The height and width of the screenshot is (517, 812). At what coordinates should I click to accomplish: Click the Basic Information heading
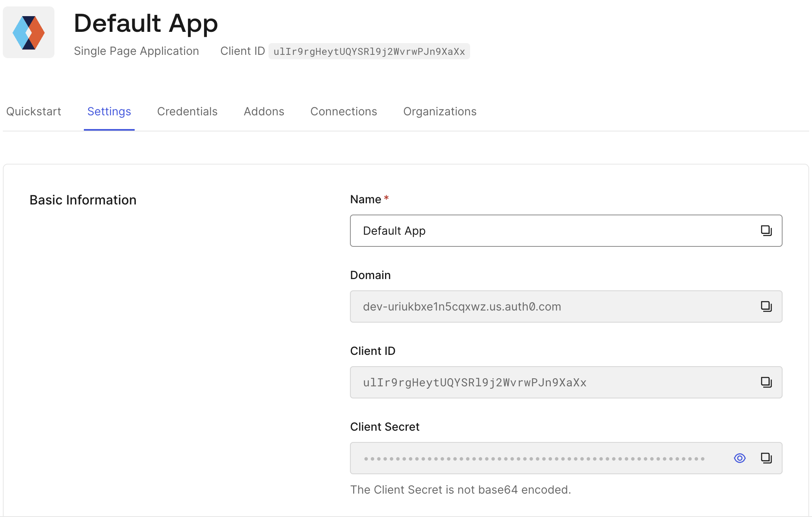[x=82, y=200]
